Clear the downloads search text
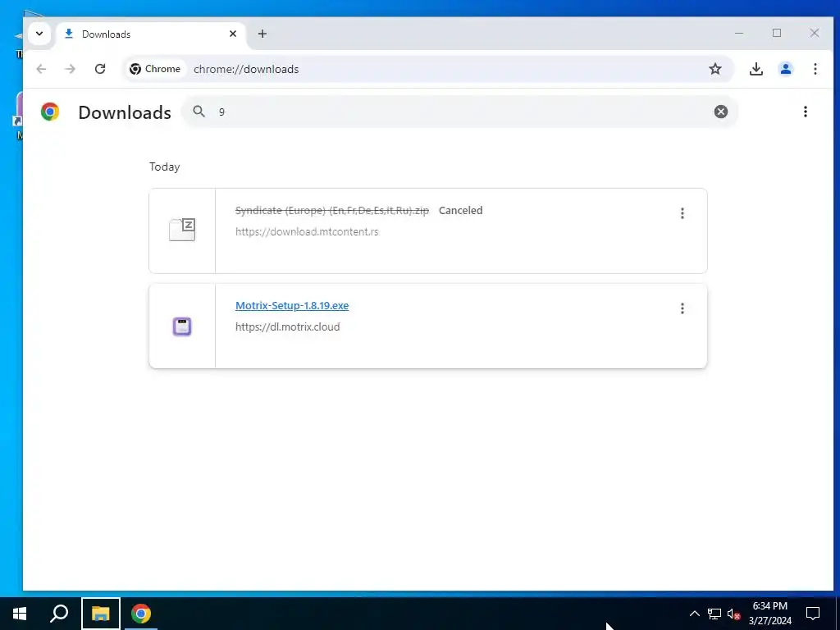This screenshot has width=840, height=630. click(x=720, y=112)
